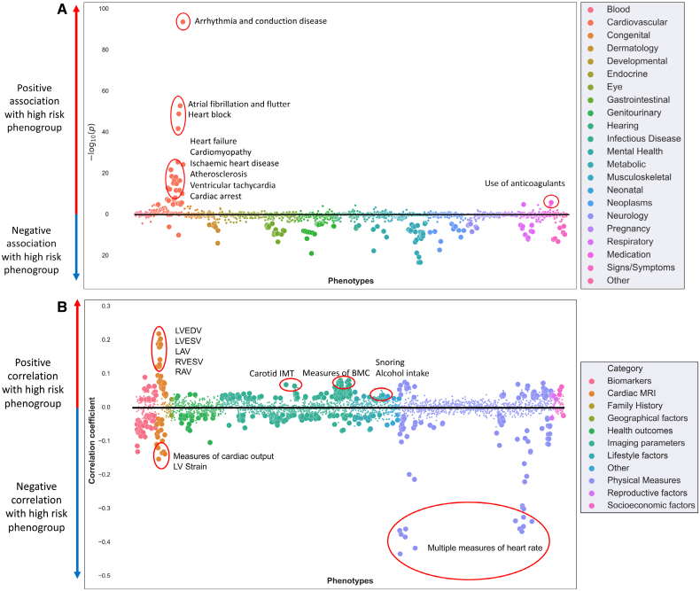Screen dimensions: 700x591
Task: Click the Gastrointestinal legend entry
Action: [x=638, y=100]
